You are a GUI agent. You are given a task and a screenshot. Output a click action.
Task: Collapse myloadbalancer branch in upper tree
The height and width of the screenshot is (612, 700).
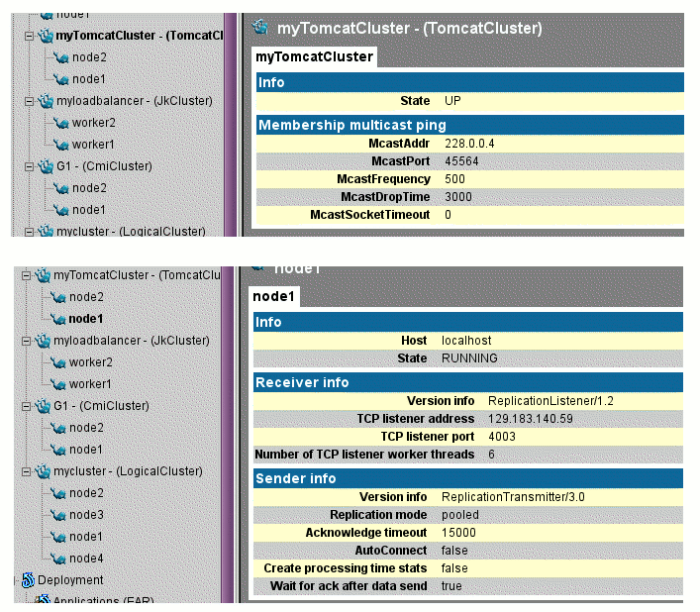click(29, 102)
